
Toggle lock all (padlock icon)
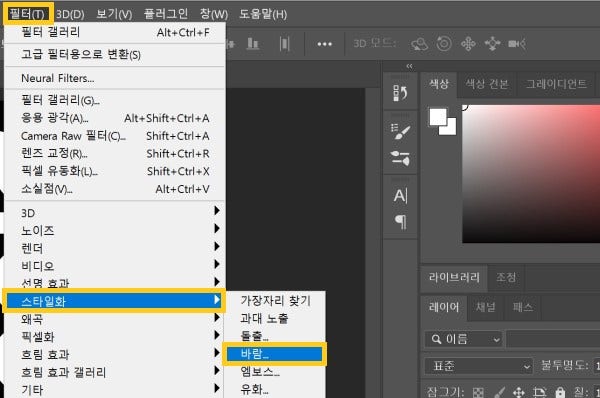click(x=560, y=392)
